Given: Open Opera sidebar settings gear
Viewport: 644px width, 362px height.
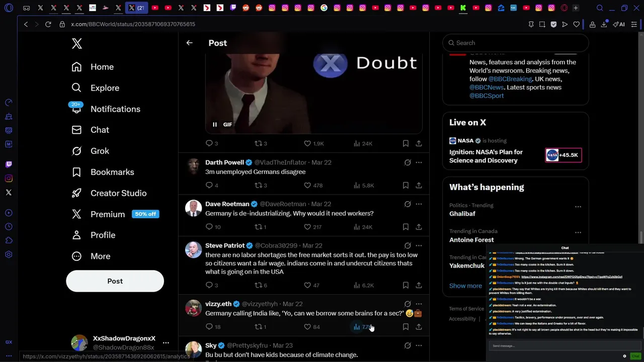Looking at the screenshot, I should tap(9, 254).
